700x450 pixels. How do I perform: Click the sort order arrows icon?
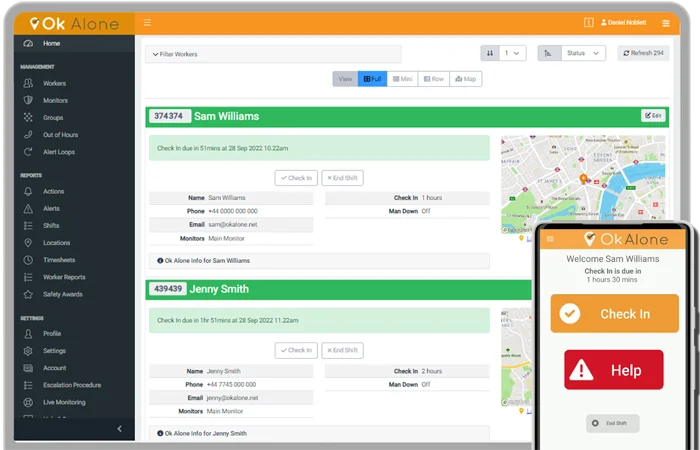(x=490, y=53)
